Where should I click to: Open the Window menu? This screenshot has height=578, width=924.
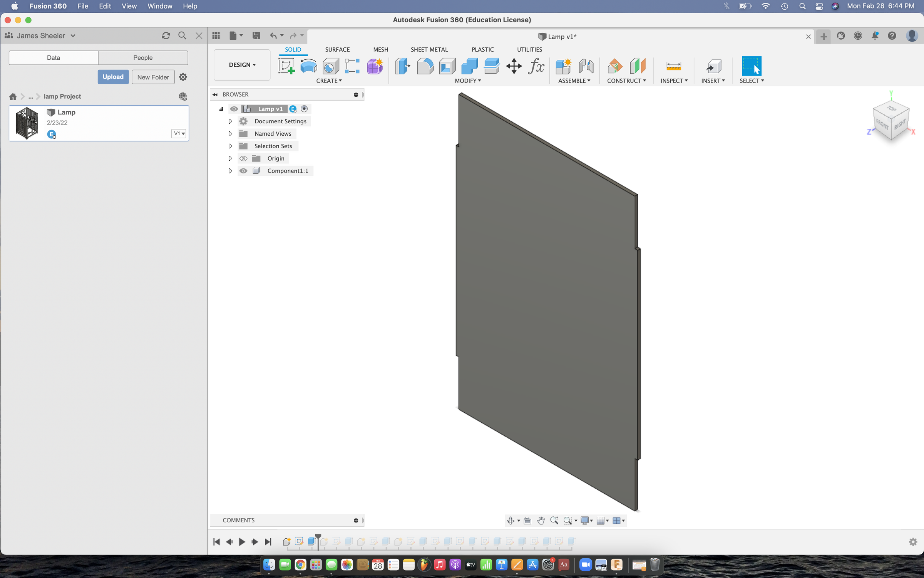159,6
